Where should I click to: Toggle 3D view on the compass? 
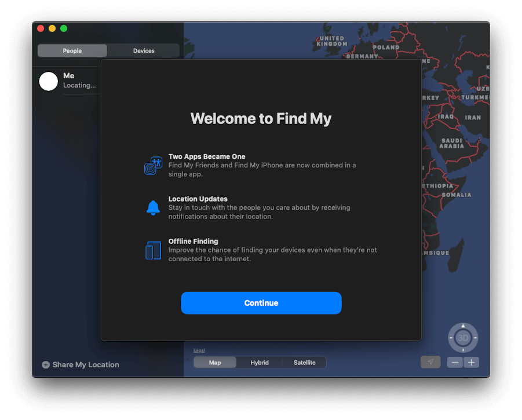coord(463,338)
